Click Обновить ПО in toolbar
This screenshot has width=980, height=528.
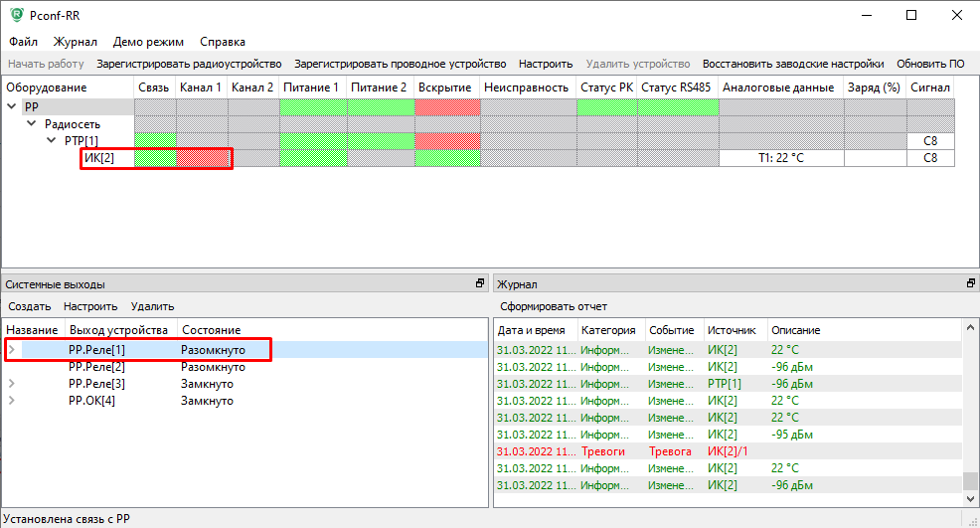pos(930,64)
